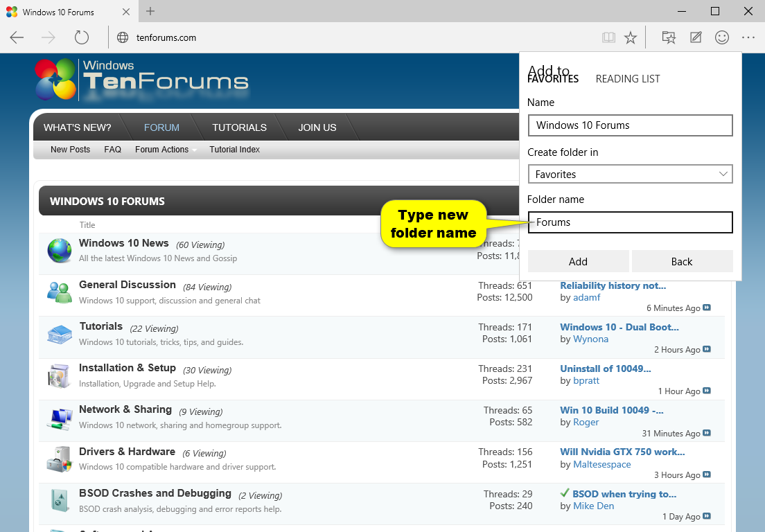Switch to the FAVORITES tab
The image size is (765, 532).
[553, 78]
